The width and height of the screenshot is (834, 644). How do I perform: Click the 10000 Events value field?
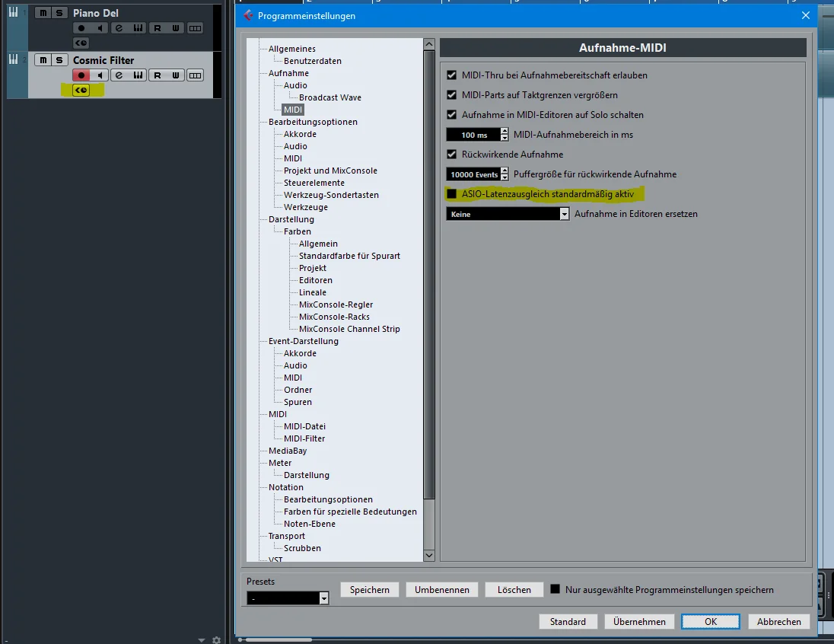(473, 174)
